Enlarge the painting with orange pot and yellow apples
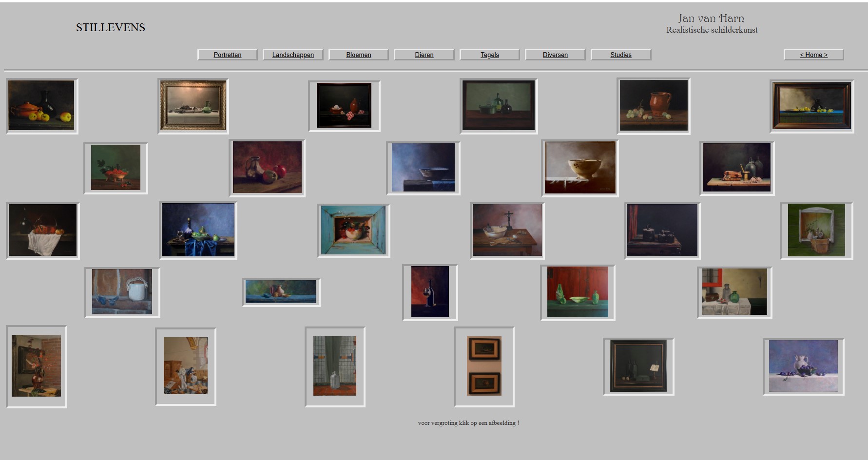 pyautogui.click(x=42, y=106)
